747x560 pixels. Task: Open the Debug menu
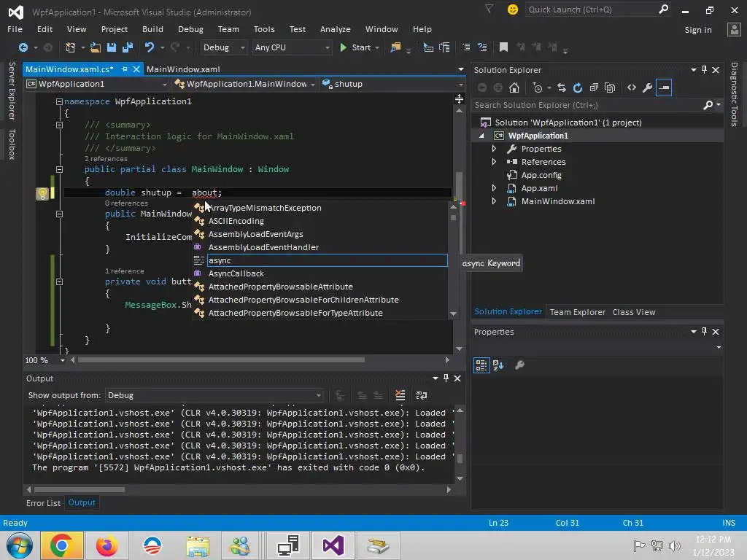[x=190, y=29]
